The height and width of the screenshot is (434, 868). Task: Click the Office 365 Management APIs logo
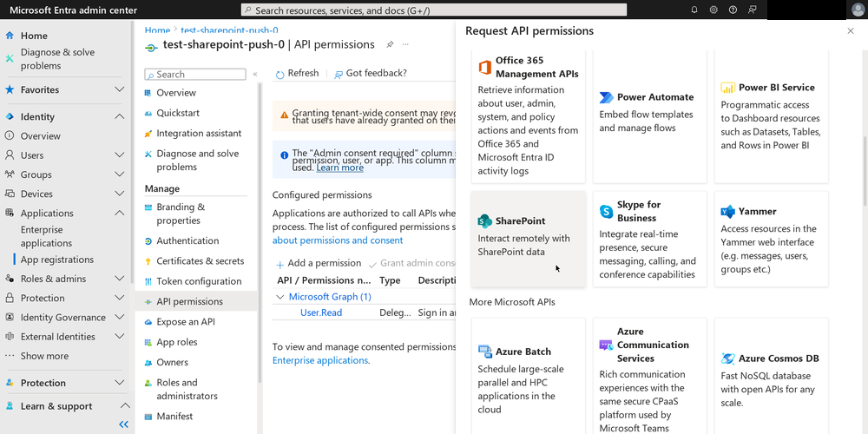click(x=485, y=68)
